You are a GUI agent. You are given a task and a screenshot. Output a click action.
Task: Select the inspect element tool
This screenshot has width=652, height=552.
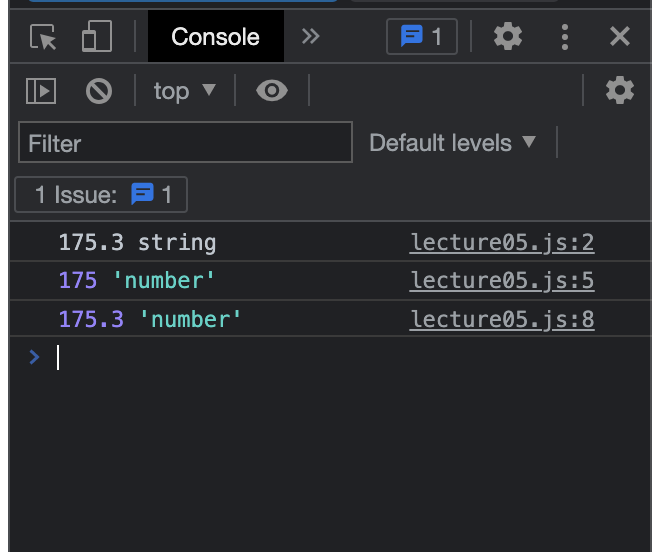44,37
